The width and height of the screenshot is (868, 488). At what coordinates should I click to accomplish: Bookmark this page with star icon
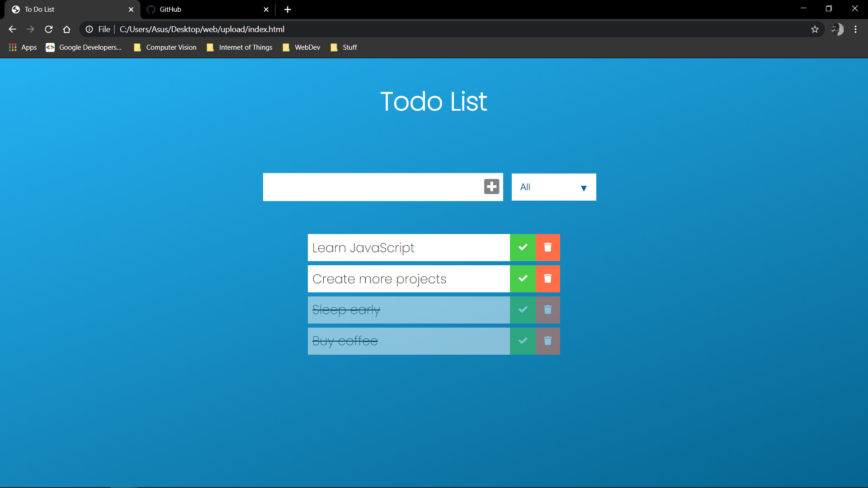pos(815,29)
